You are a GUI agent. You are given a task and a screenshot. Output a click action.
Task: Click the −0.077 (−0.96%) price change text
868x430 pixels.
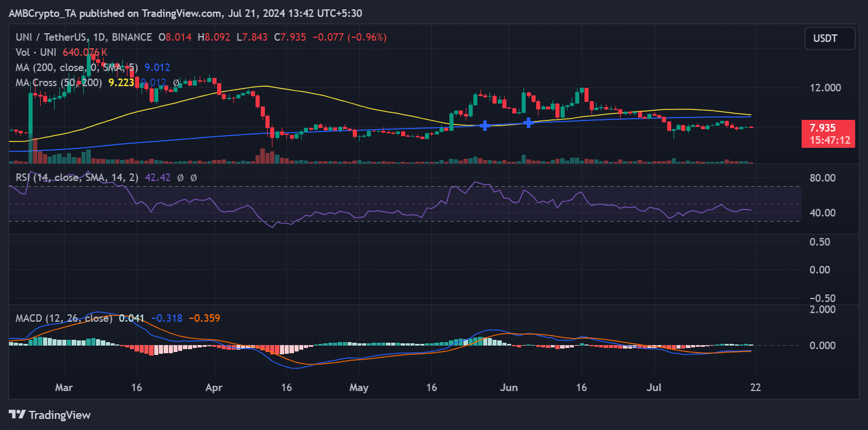click(x=349, y=37)
